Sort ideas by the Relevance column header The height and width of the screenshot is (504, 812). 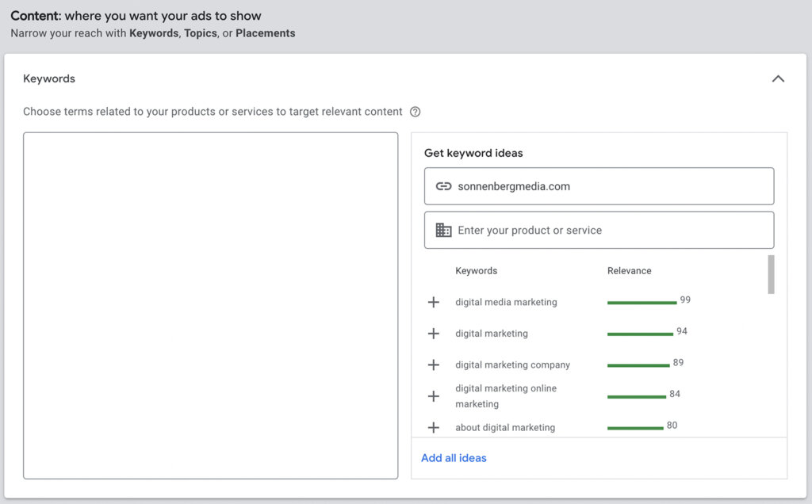pos(629,270)
